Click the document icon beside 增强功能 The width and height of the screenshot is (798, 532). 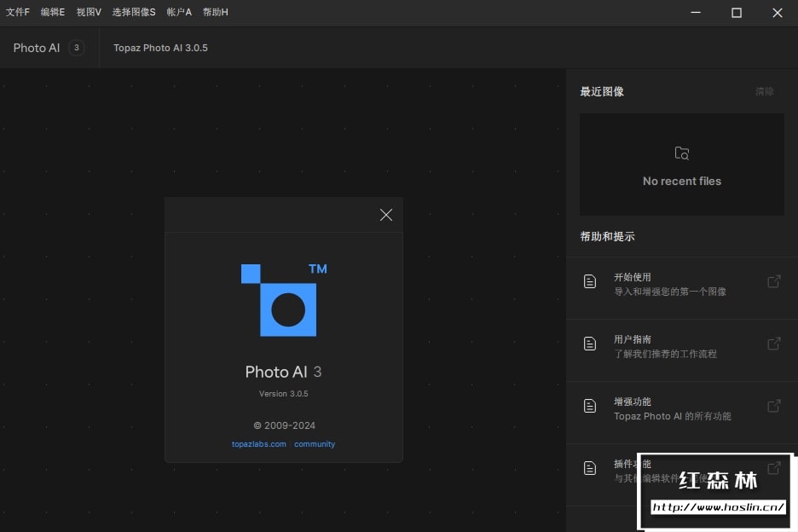click(x=590, y=406)
